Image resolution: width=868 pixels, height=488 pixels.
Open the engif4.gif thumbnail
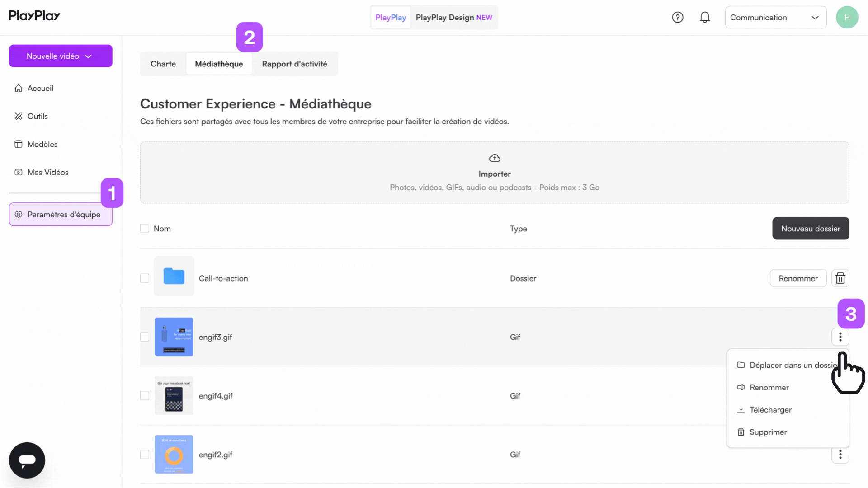click(174, 396)
